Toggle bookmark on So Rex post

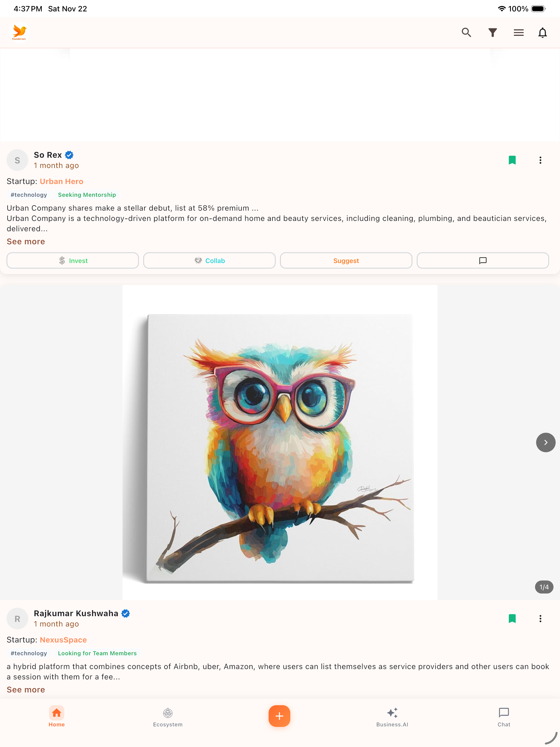pos(512,160)
